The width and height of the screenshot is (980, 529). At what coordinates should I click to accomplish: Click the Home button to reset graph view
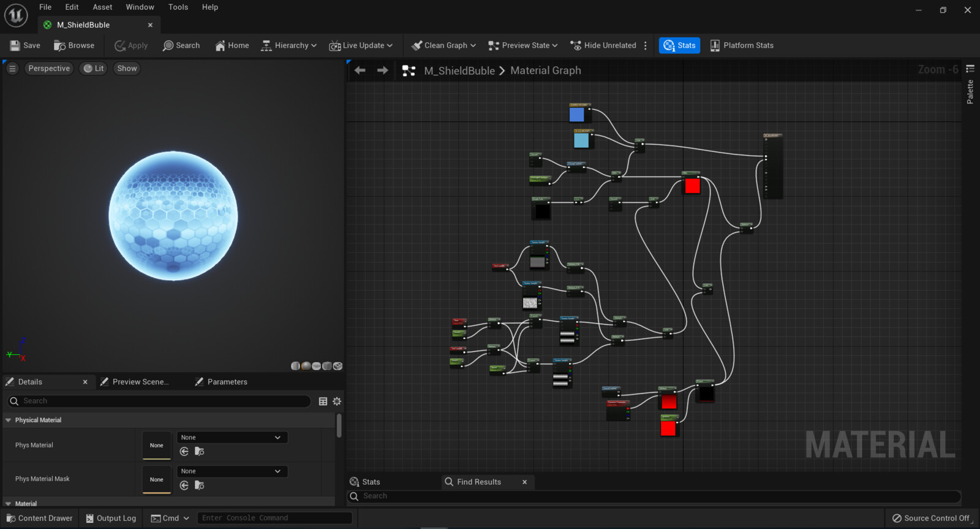point(232,45)
